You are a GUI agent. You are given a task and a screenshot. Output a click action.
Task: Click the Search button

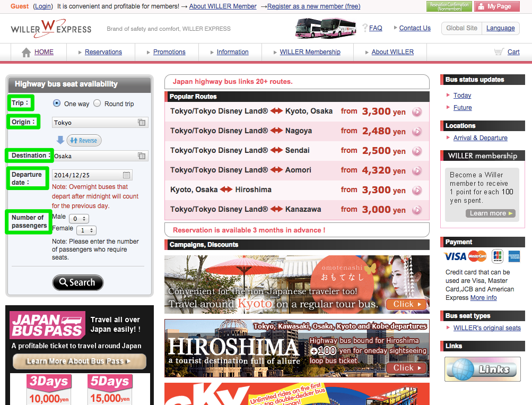click(77, 282)
